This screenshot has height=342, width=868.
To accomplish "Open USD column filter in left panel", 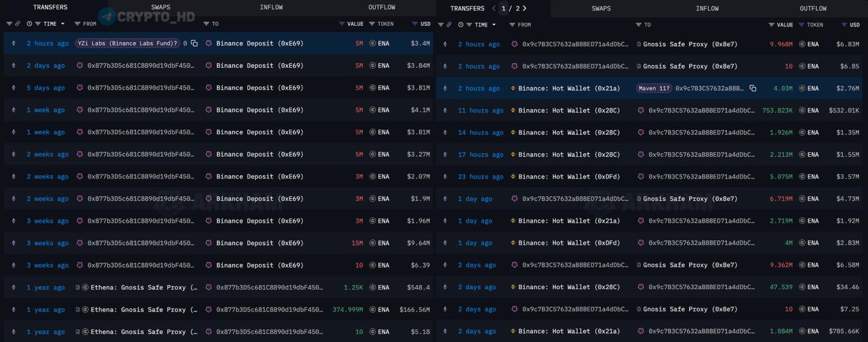I will 415,24.
